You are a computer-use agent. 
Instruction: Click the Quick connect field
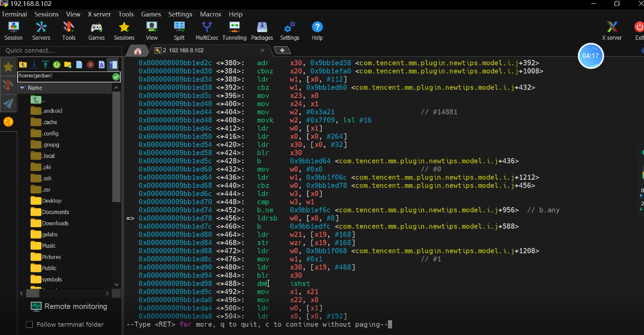(61, 51)
